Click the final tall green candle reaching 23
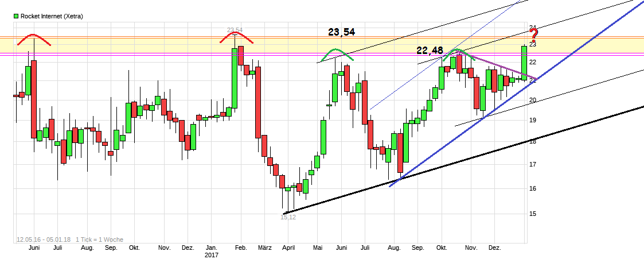Image resolution: width=644 pixels, height=259 pixels. coord(524,63)
